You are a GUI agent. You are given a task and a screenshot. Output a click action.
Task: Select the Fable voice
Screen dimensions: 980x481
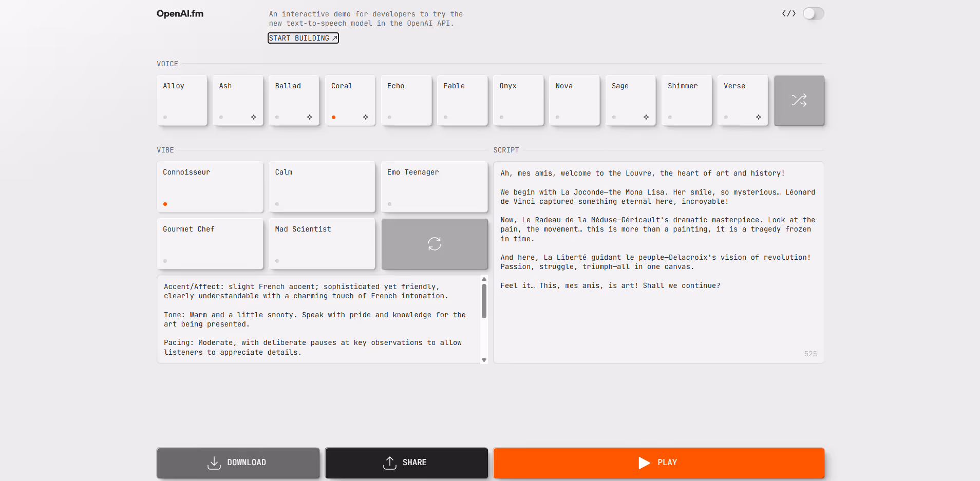pos(462,101)
